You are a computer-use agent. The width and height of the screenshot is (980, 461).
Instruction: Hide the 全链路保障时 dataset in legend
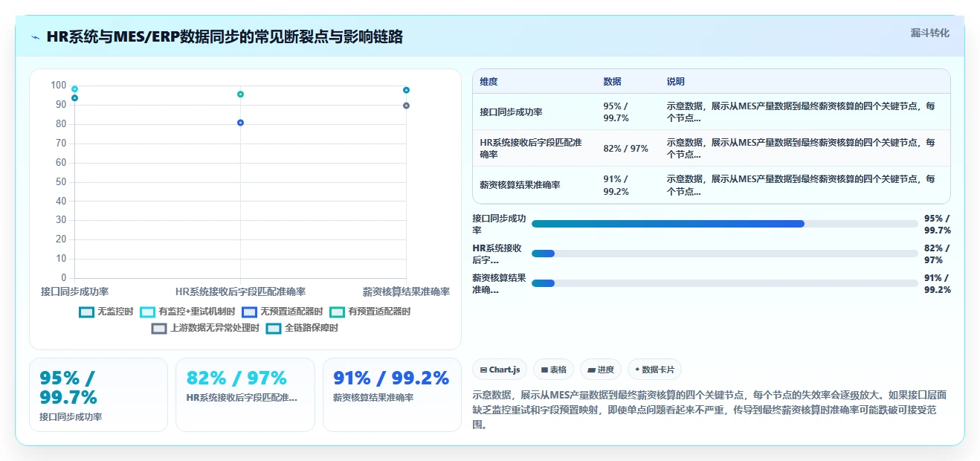[302, 328]
